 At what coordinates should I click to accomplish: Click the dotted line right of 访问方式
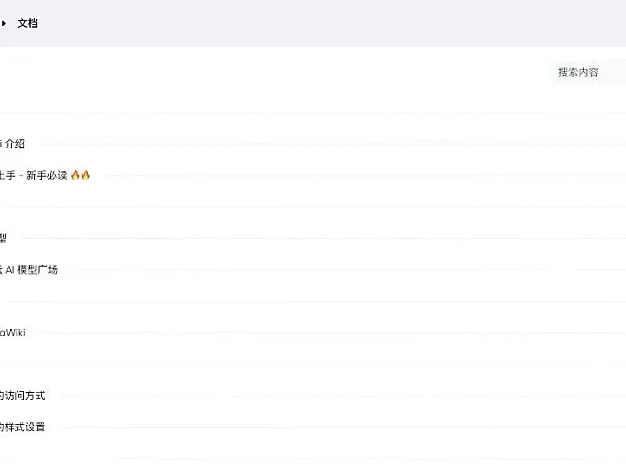[x=330, y=396]
